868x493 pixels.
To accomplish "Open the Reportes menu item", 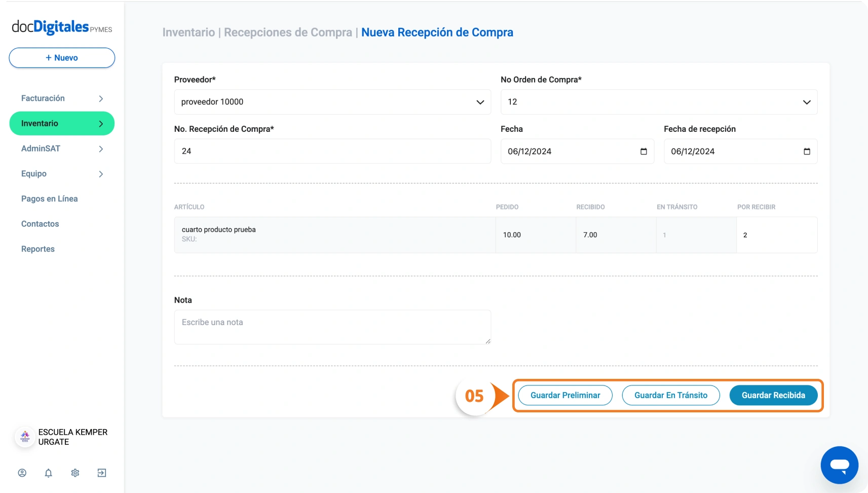I will click(x=38, y=249).
